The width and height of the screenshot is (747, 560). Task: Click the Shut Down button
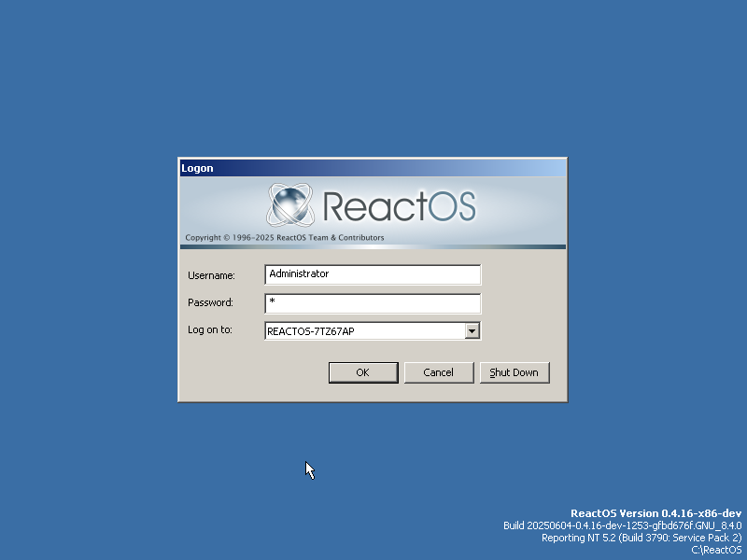coord(514,372)
